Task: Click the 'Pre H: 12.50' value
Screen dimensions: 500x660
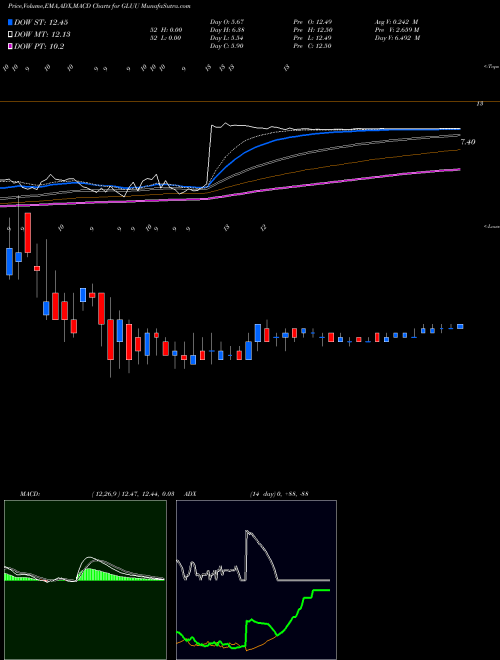Action: click(x=313, y=30)
